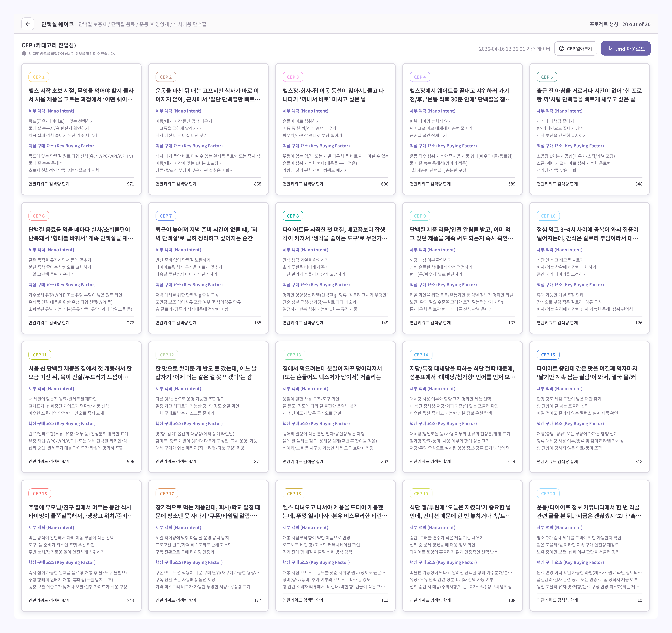
Task: Click the CEP 8 badge
Action: (x=293, y=216)
